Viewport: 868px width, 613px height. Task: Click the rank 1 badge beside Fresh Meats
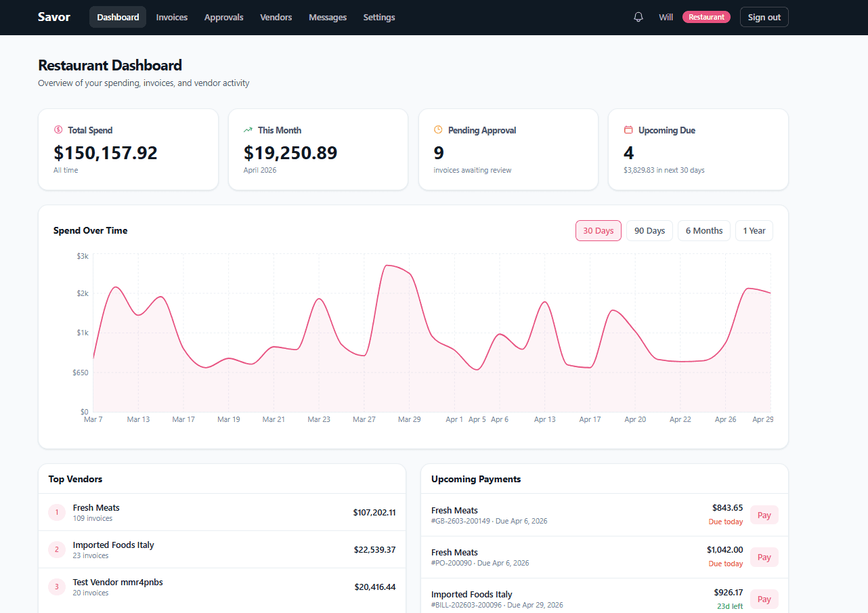[x=56, y=512]
